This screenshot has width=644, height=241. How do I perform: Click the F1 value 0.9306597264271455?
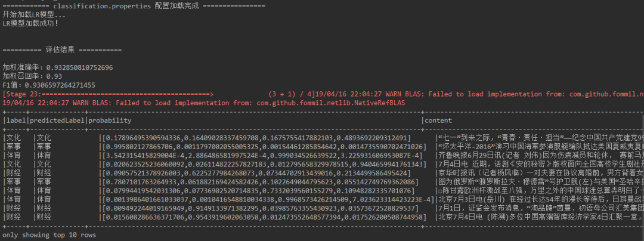tap(60, 85)
